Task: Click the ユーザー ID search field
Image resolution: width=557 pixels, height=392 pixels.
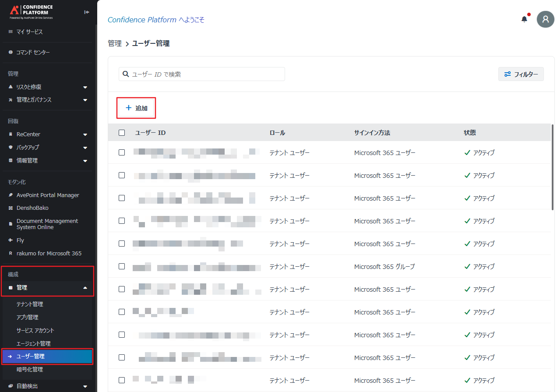Action: click(x=202, y=74)
